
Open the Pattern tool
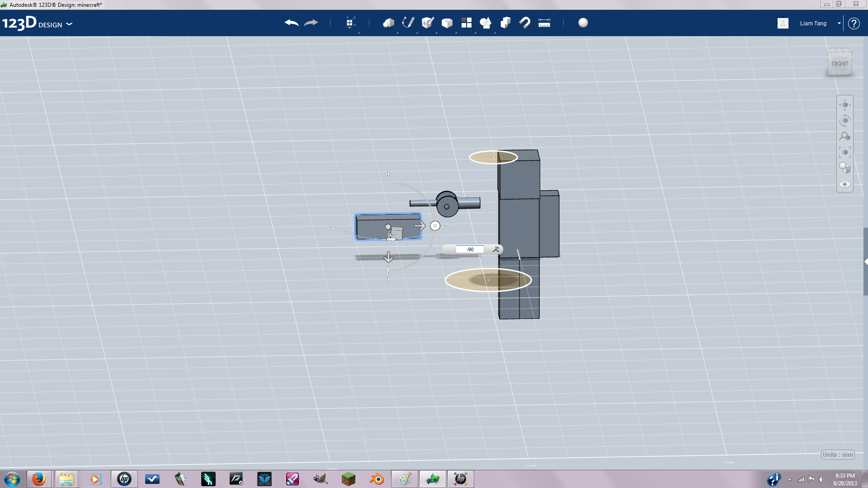(x=467, y=23)
